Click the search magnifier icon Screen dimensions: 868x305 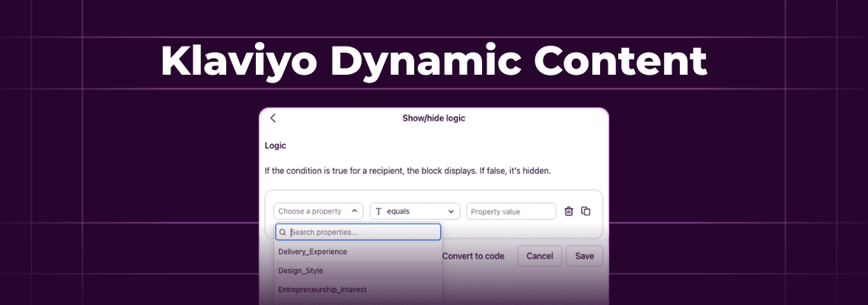[x=283, y=233]
